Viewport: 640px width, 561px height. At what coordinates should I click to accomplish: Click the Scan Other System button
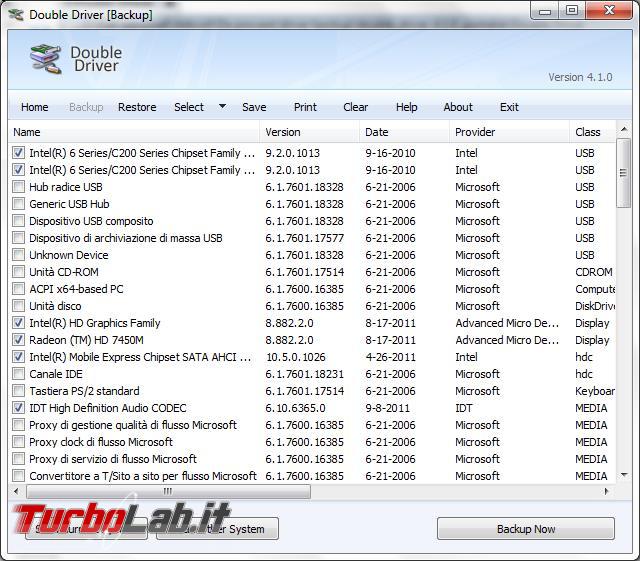pos(217,529)
